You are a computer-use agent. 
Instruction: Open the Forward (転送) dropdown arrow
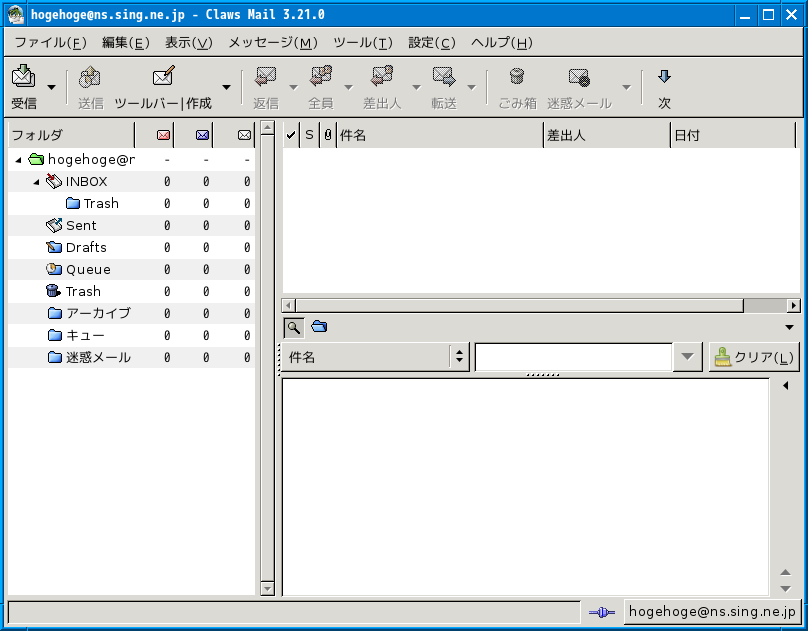point(472,87)
